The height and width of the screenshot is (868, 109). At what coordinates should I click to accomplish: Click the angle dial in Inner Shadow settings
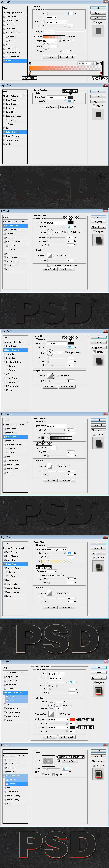[x=50, y=352]
